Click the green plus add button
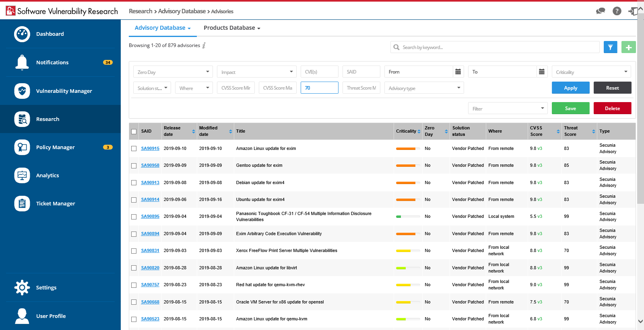644x330 pixels. (x=628, y=47)
